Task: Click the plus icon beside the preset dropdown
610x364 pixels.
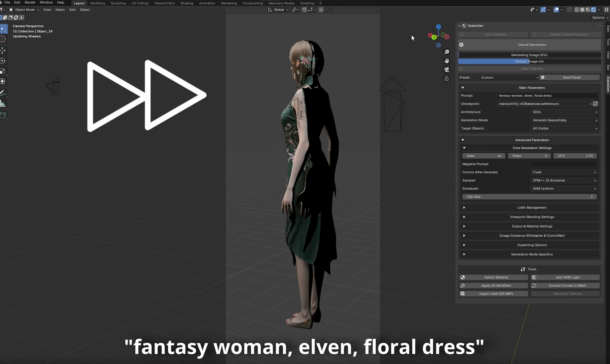Action: pos(543,77)
